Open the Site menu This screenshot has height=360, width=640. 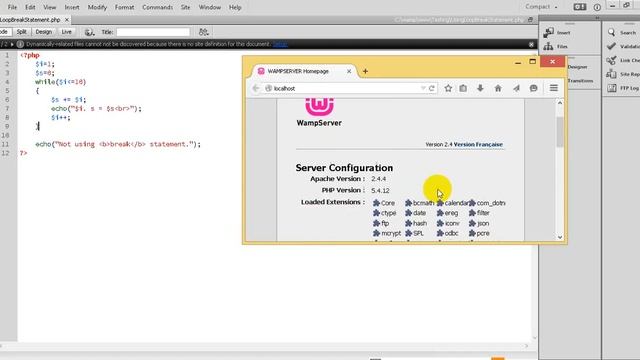click(185, 7)
